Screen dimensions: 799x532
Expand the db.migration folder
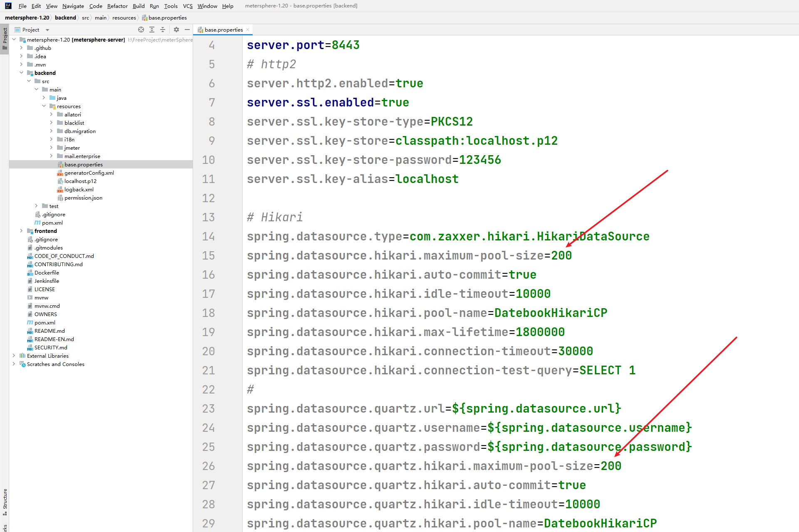click(x=51, y=131)
